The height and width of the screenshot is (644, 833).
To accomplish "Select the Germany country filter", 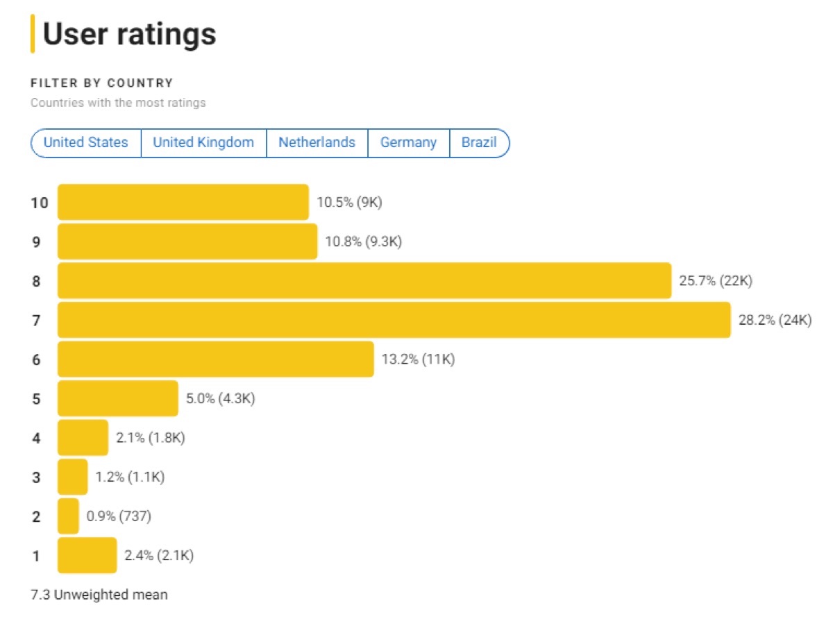I will coord(408,142).
